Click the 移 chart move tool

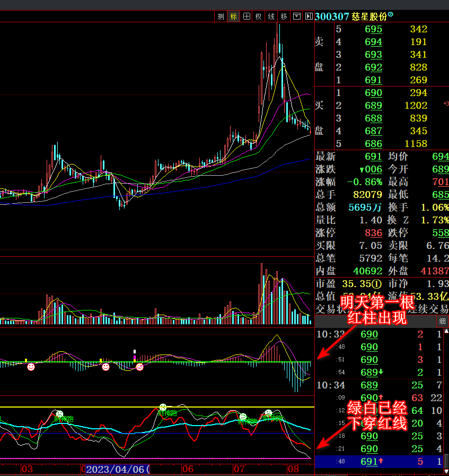coord(284,16)
